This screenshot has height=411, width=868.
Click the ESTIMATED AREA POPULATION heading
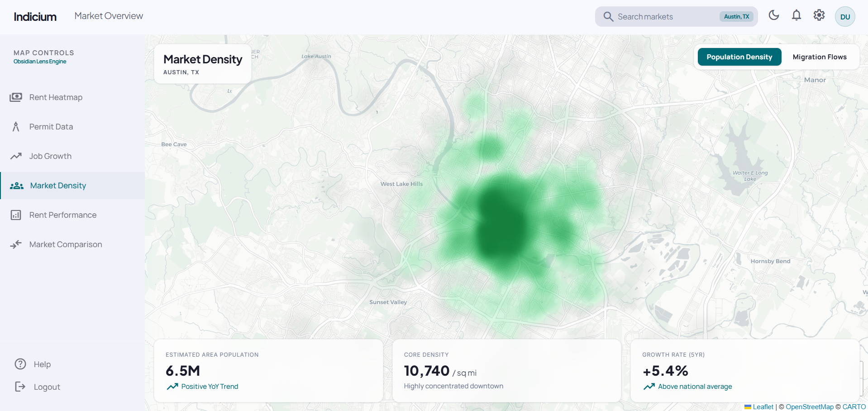pyautogui.click(x=212, y=355)
